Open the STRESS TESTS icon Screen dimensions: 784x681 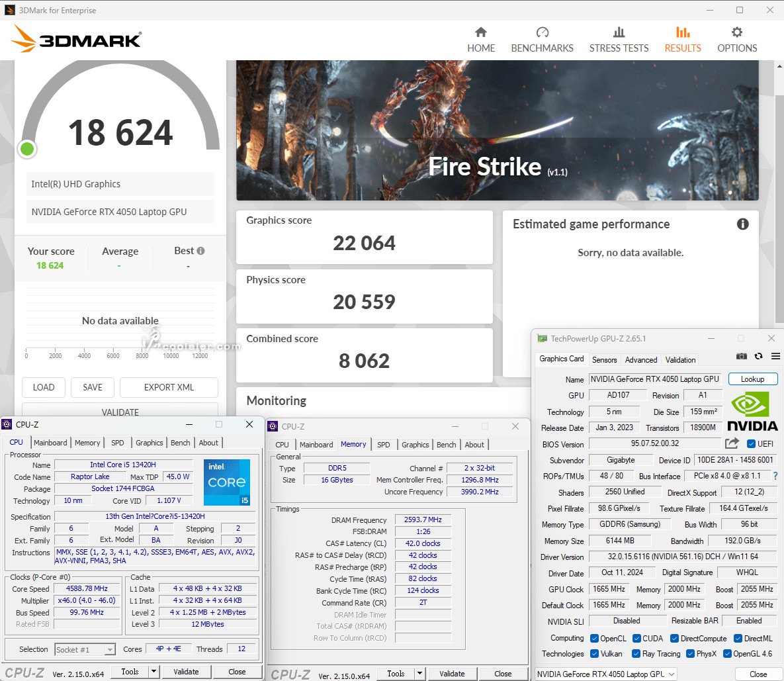(x=619, y=32)
